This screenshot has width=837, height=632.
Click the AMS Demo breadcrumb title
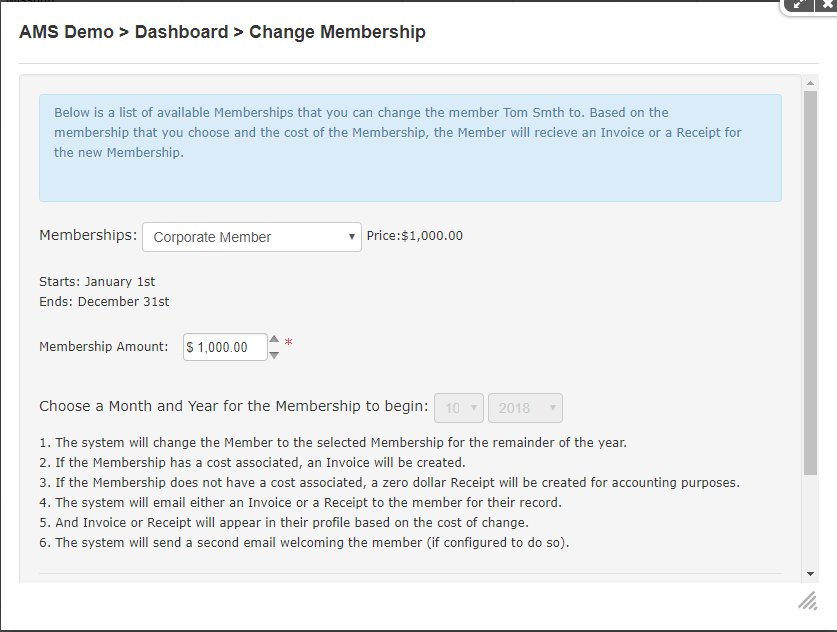[x=65, y=32]
